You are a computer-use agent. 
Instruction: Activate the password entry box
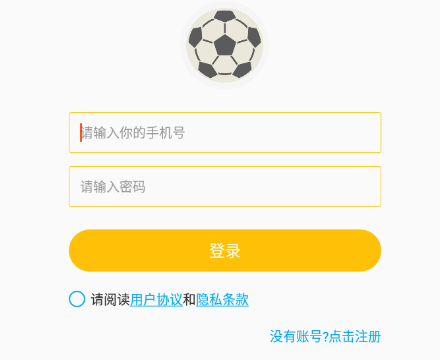click(225, 187)
